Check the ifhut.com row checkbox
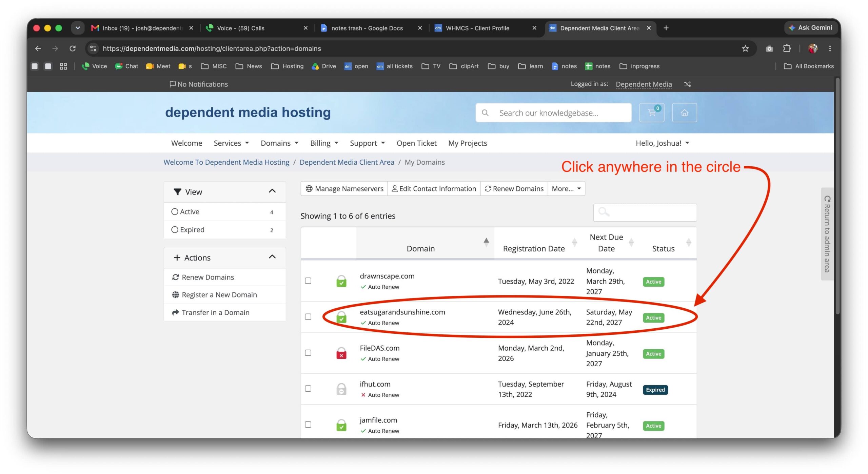 308,388
